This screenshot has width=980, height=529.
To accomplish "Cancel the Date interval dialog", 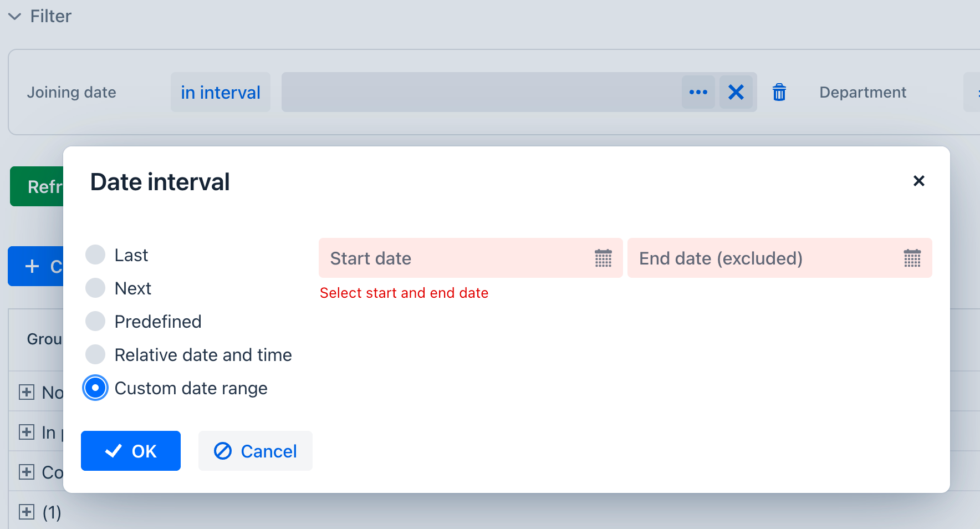I will 256,451.
